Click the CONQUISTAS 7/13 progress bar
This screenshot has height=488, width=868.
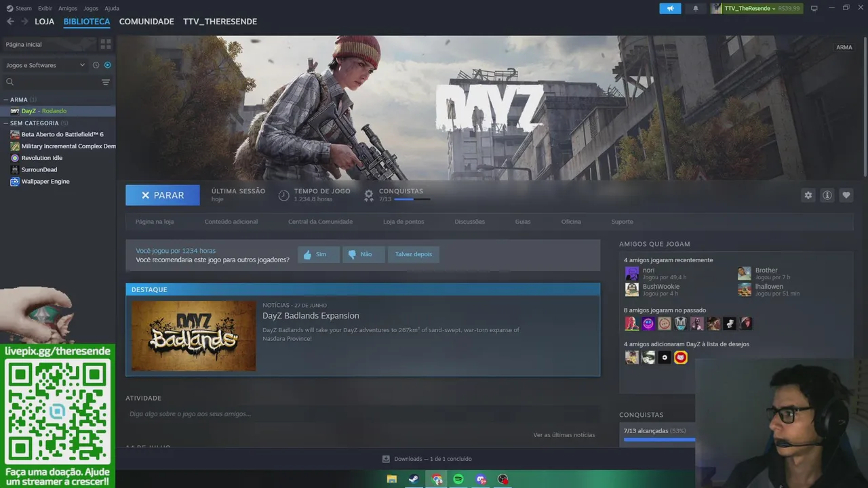(412, 199)
